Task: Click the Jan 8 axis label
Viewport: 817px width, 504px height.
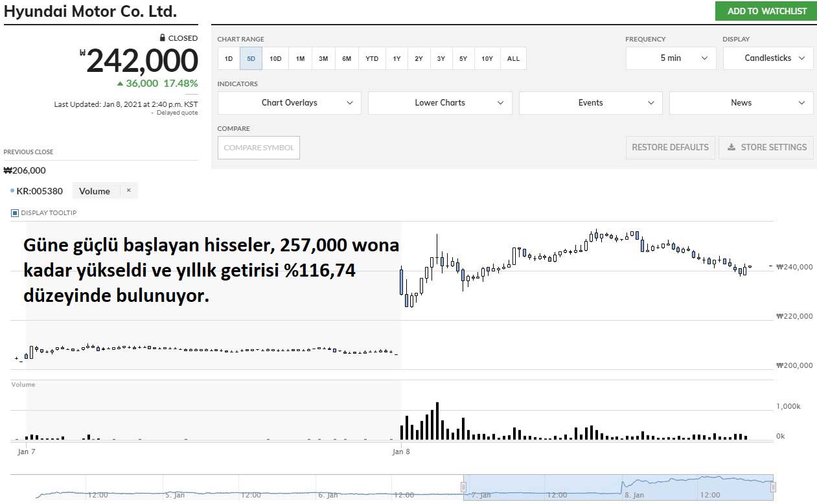Action: pyautogui.click(x=401, y=452)
